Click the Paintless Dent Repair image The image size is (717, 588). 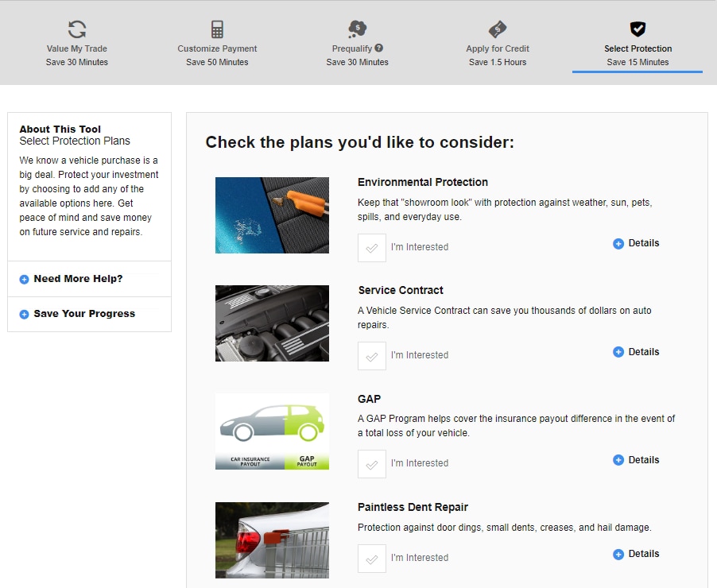click(x=272, y=540)
